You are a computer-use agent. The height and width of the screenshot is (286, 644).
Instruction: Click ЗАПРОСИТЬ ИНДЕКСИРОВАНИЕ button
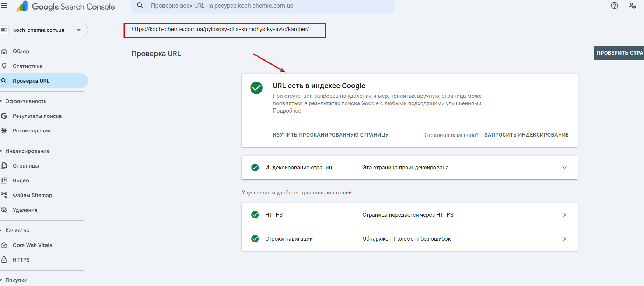pos(526,135)
